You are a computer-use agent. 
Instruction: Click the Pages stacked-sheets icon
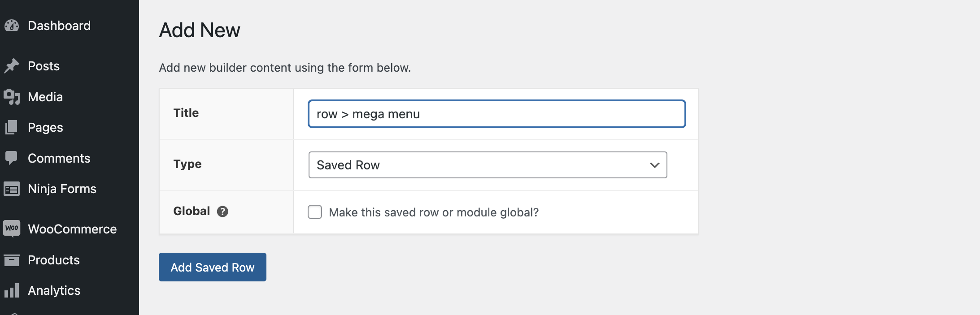coord(12,127)
